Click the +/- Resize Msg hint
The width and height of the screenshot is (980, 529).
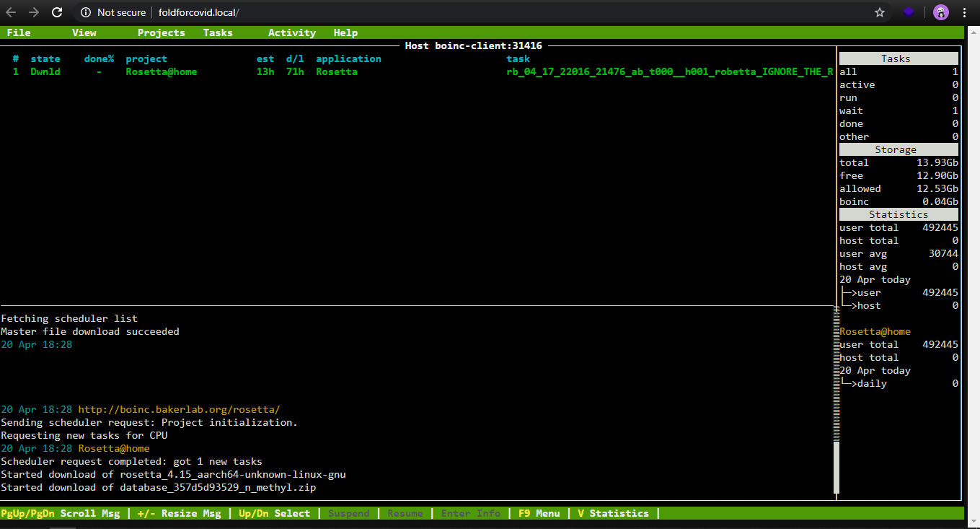179,513
